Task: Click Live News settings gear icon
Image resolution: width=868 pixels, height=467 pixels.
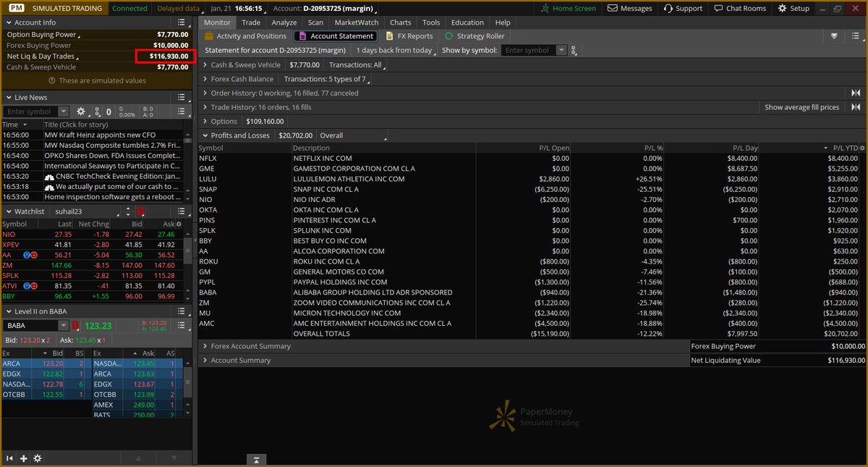Action: [x=81, y=112]
